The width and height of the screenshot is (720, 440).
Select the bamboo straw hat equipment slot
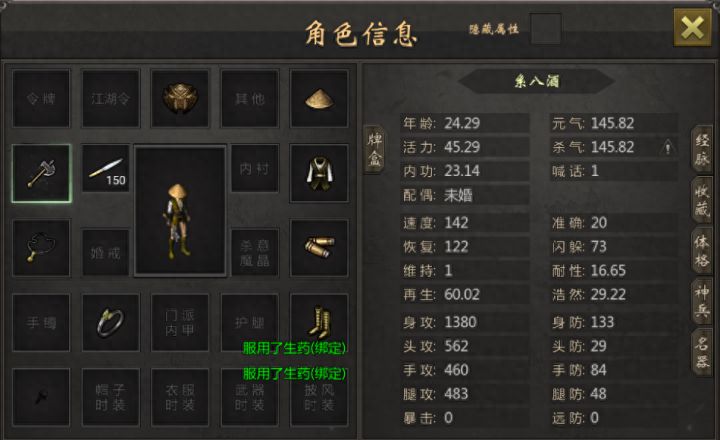coord(319,99)
